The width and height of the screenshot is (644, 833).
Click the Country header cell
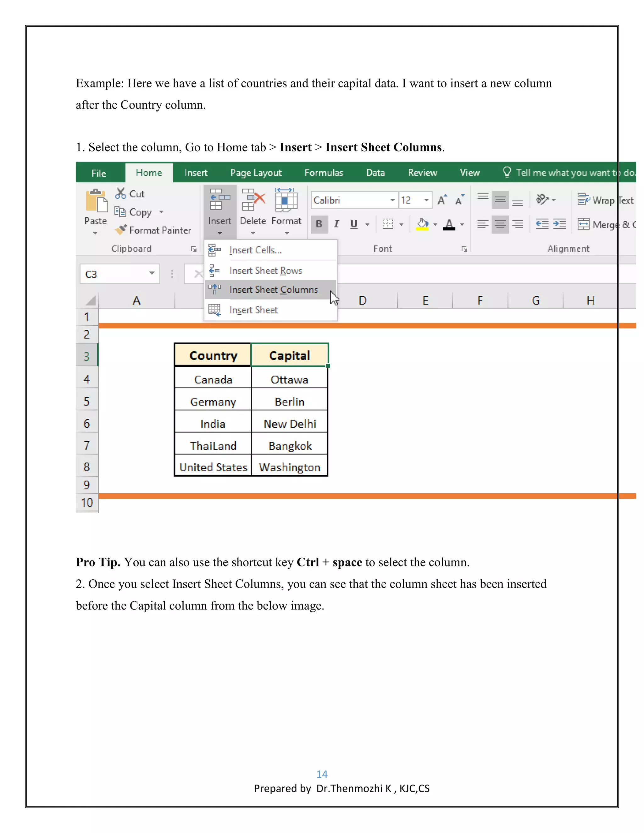213,355
